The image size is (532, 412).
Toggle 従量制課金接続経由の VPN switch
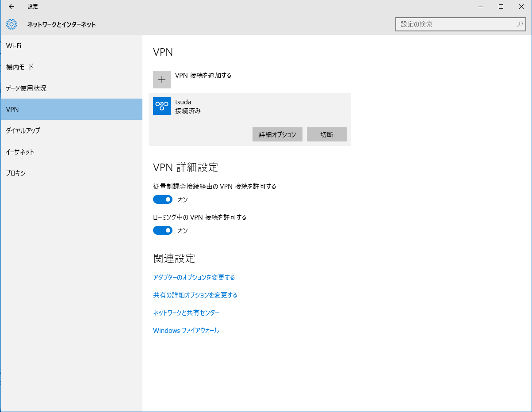point(163,199)
